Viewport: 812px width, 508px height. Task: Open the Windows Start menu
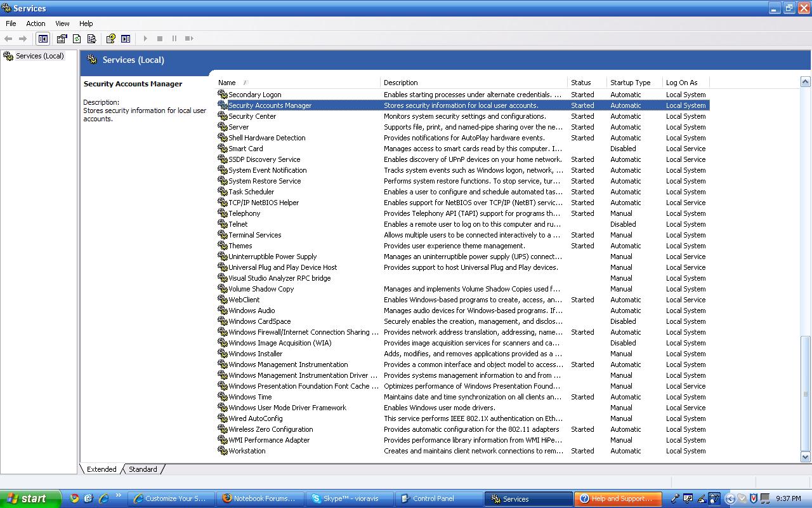[x=30, y=498]
